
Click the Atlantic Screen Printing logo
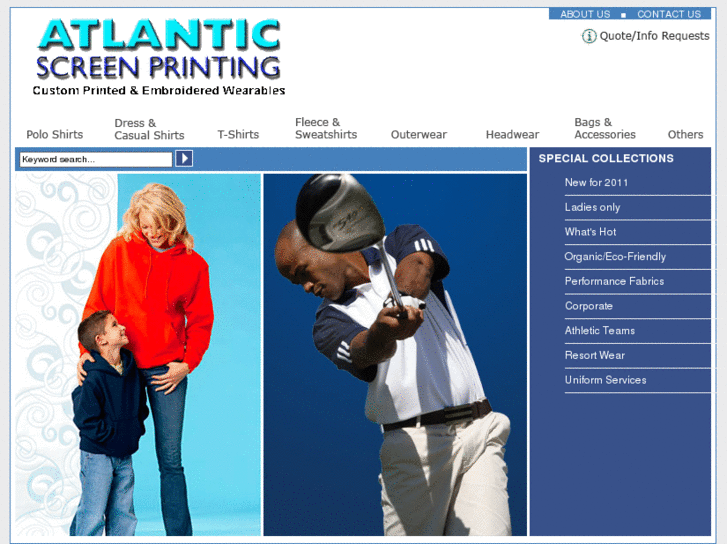[159, 57]
